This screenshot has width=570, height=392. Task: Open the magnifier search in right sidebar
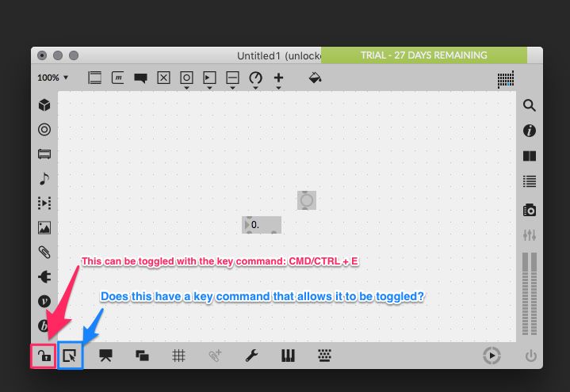click(530, 105)
